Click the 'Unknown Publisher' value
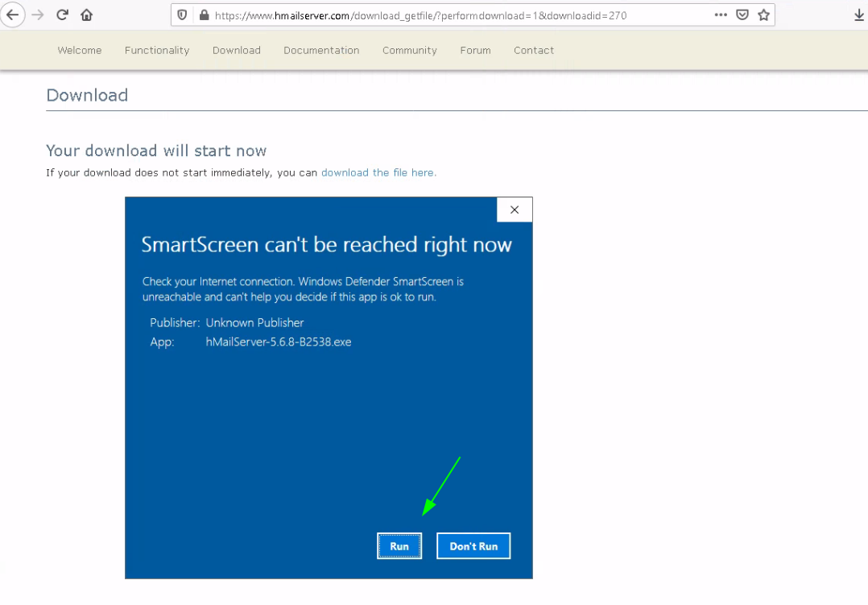Viewport: 868px width, 605px height. pyautogui.click(x=254, y=323)
